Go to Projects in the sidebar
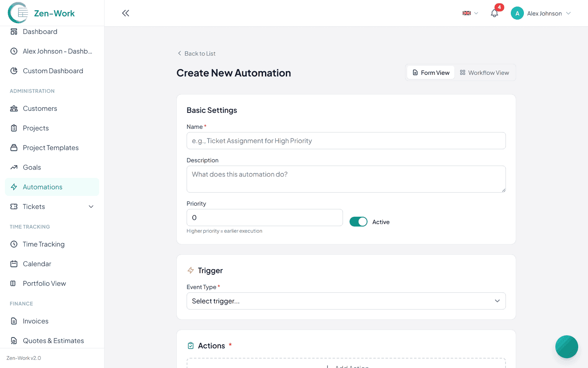 coord(52,128)
